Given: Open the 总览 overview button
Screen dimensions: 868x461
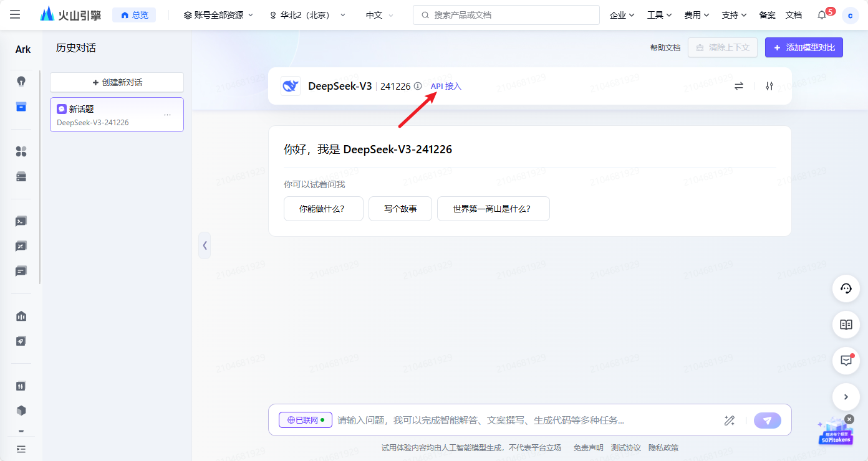Looking at the screenshot, I should point(134,15).
